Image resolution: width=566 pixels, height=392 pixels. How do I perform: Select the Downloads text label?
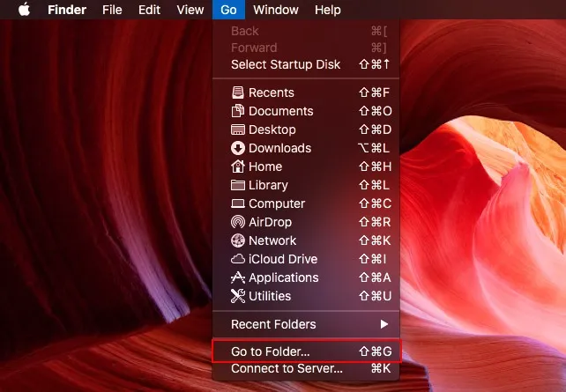click(x=279, y=148)
